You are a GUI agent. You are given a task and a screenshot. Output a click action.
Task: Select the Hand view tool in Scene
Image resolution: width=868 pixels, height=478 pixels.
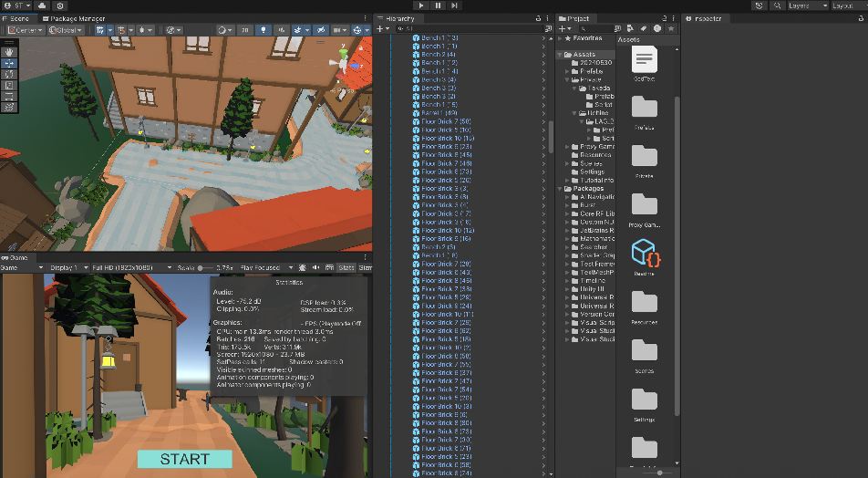[x=10, y=52]
